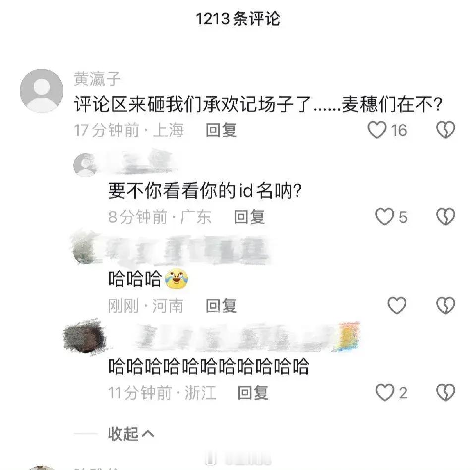
Task: Open blurred avatar of the Zhejiang replier
Action: 84,337
